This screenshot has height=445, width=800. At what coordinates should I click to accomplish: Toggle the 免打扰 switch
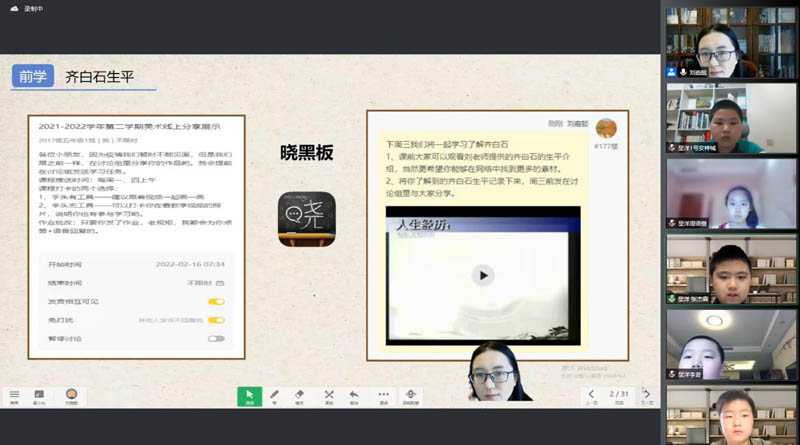pos(216,320)
